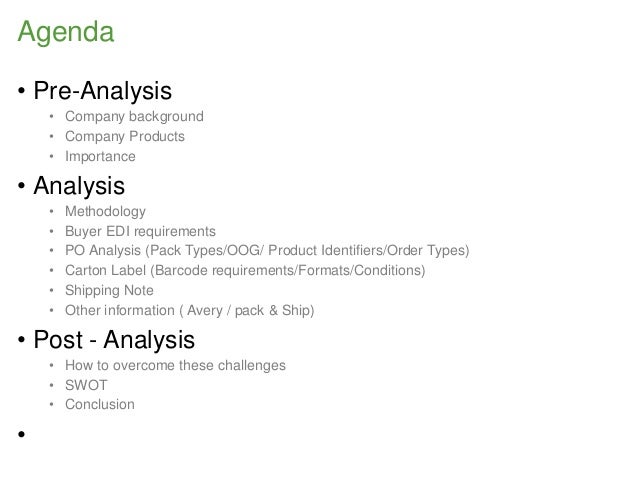The image size is (638, 479).
Task: Select the Pre-Analysis heading
Action: (x=103, y=90)
